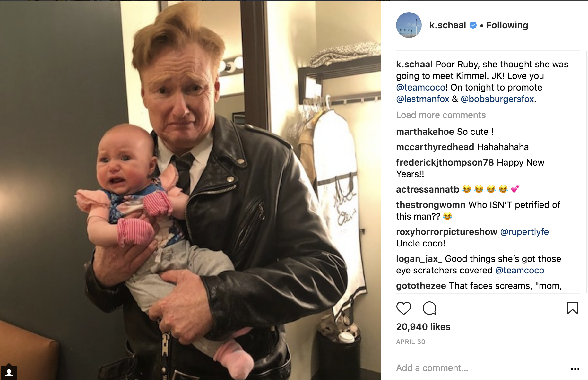Open thestrongwomn commenter profile
This screenshot has width=588, height=380.
[x=430, y=205]
